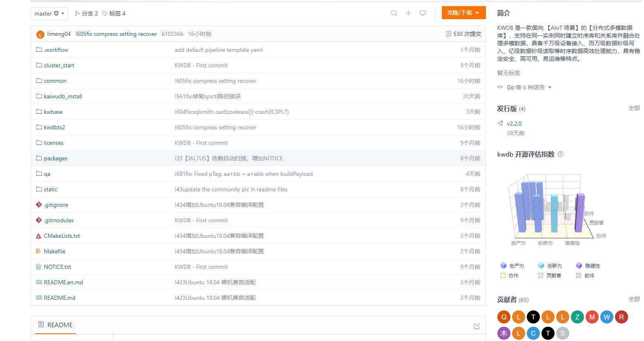Toggle the 协作 legend item

[510, 275]
